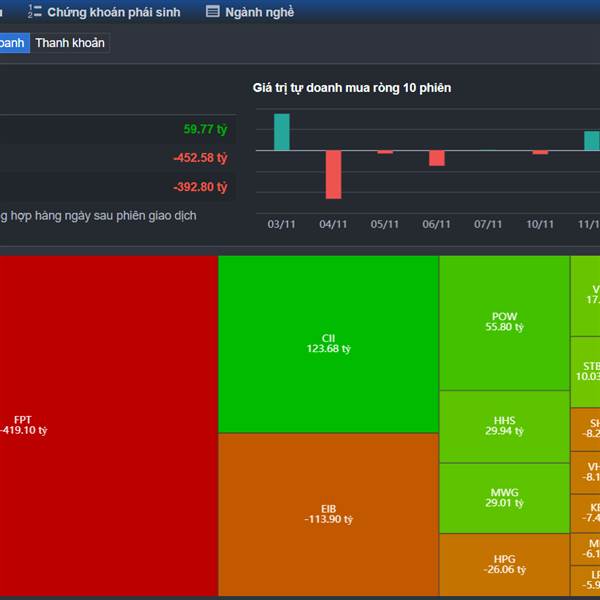
Task: Click the table icon beside Ngành nghề
Action: [x=212, y=11]
